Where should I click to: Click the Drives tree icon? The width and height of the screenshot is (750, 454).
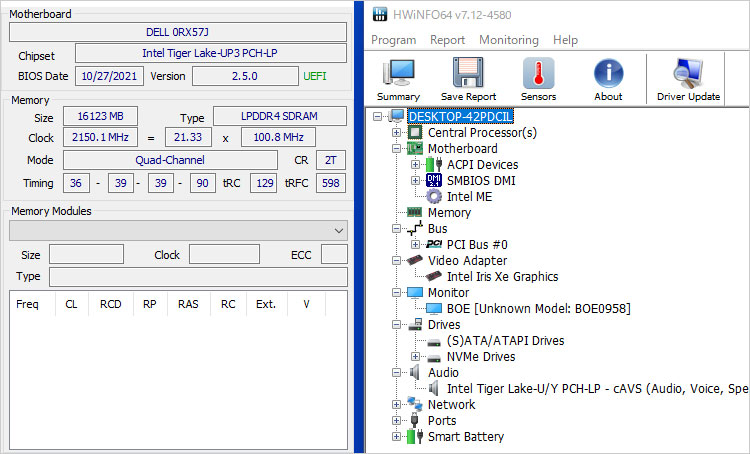[x=415, y=324]
